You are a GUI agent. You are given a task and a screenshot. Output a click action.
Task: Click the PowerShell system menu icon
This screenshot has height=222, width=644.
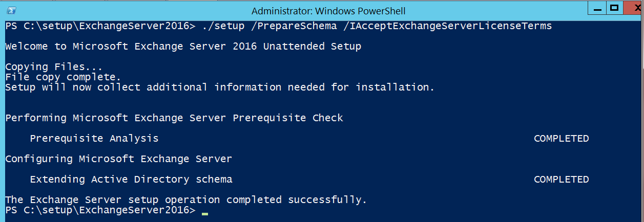coord(10,10)
